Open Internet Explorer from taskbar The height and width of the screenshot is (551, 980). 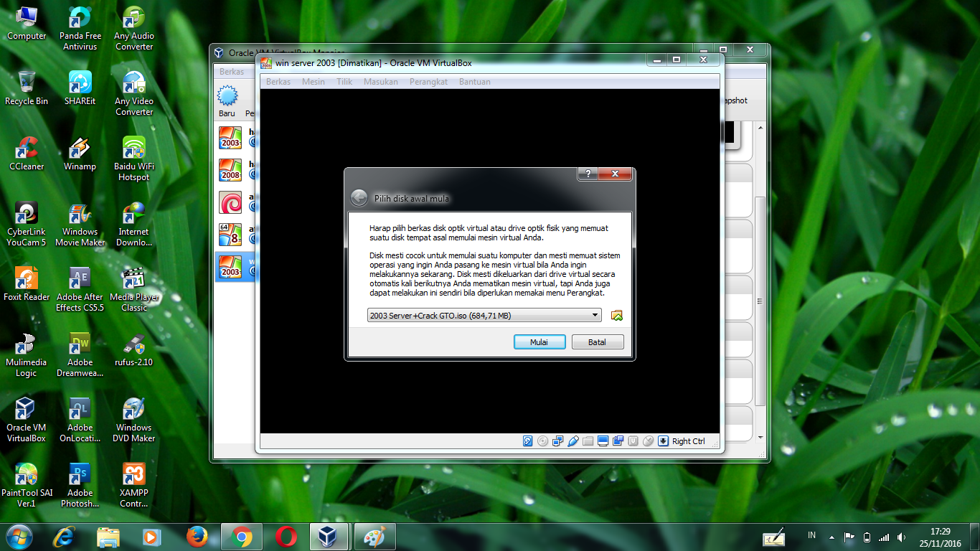(65, 537)
